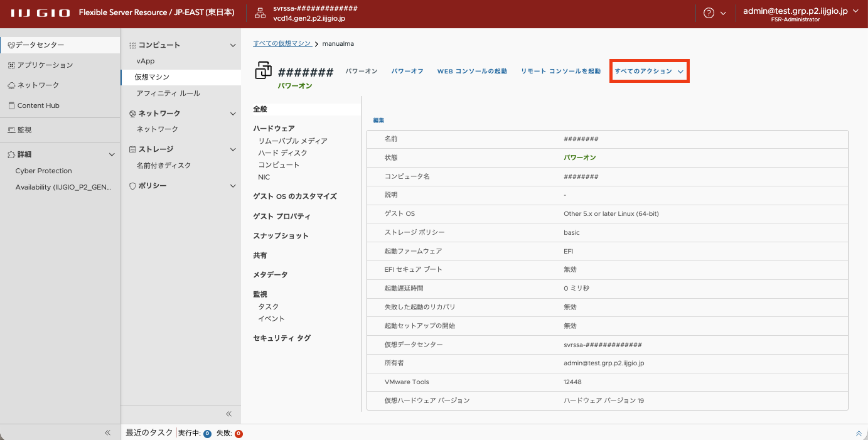Collapse the ストレージ section

pos(233,149)
